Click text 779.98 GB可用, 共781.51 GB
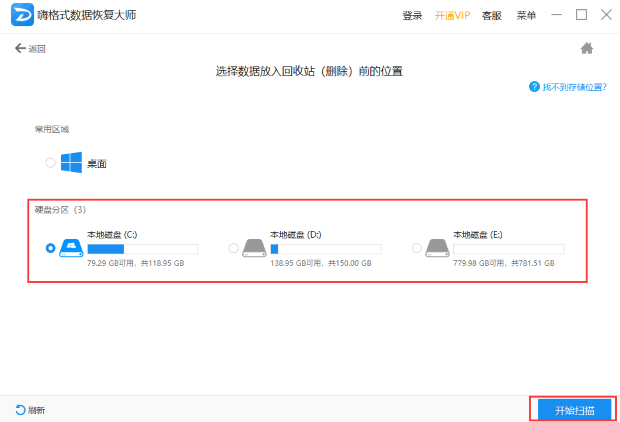 tap(504, 263)
